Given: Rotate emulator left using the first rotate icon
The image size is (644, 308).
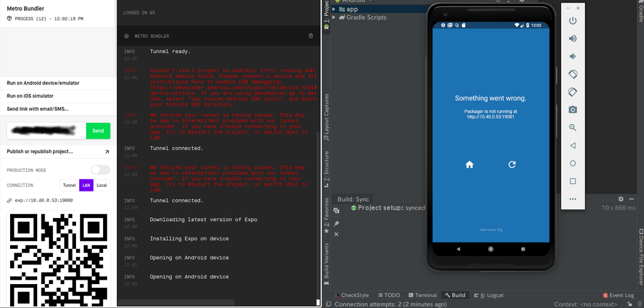Looking at the screenshot, I should pyautogui.click(x=572, y=74).
